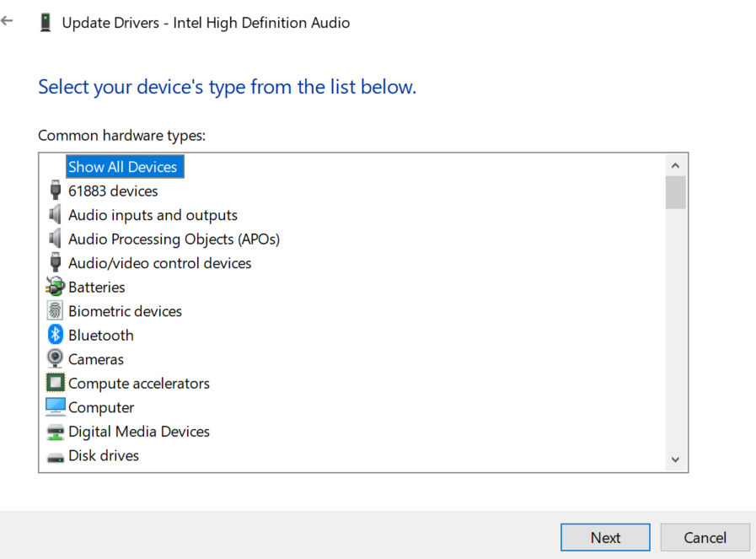Select the Bluetooth text
Screen dimensions: 756x559
[101, 336]
